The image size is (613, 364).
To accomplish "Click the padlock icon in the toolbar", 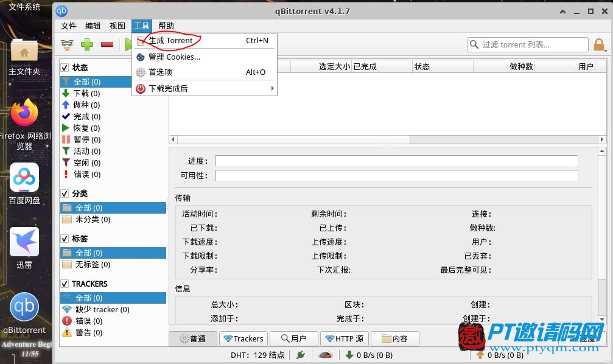I will (x=599, y=45).
